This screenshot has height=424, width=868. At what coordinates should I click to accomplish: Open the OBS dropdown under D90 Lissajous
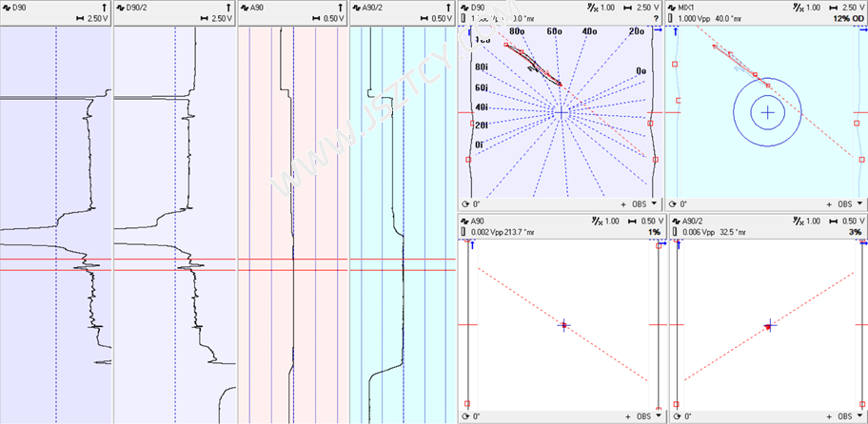(x=654, y=203)
